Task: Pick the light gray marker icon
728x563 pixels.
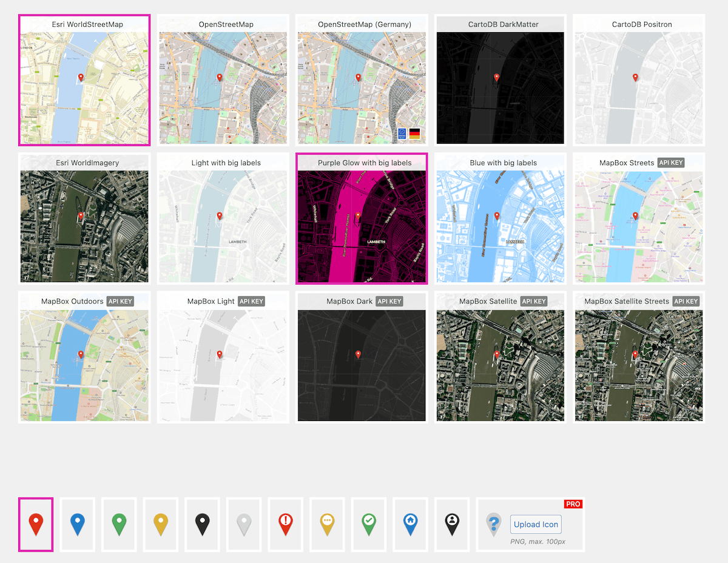Action: click(x=244, y=524)
